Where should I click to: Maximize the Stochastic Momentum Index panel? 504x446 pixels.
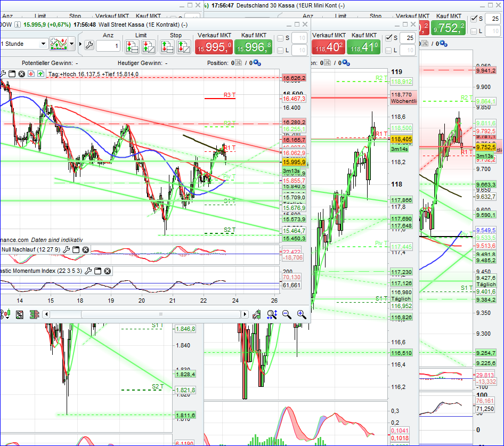97,271
